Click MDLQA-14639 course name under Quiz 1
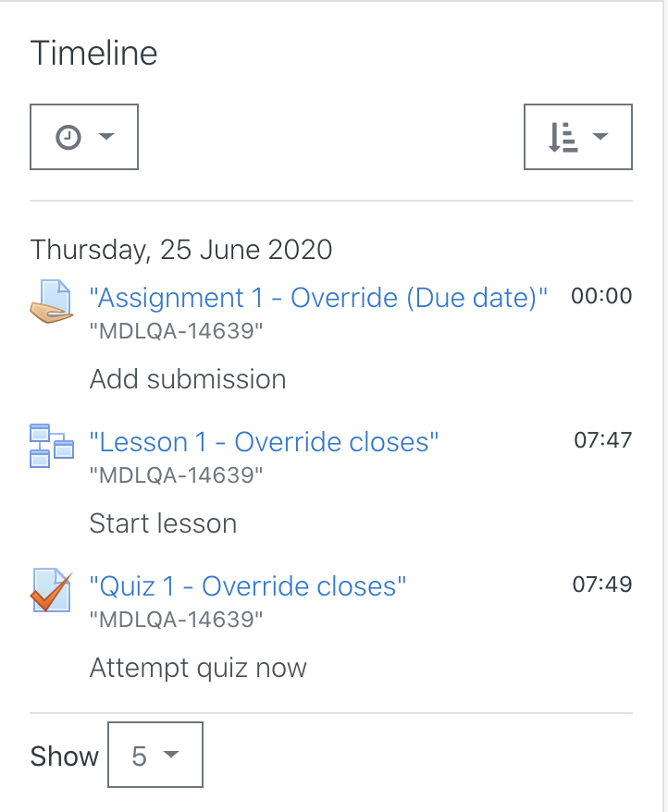The width and height of the screenshot is (668, 812). point(176,619)
